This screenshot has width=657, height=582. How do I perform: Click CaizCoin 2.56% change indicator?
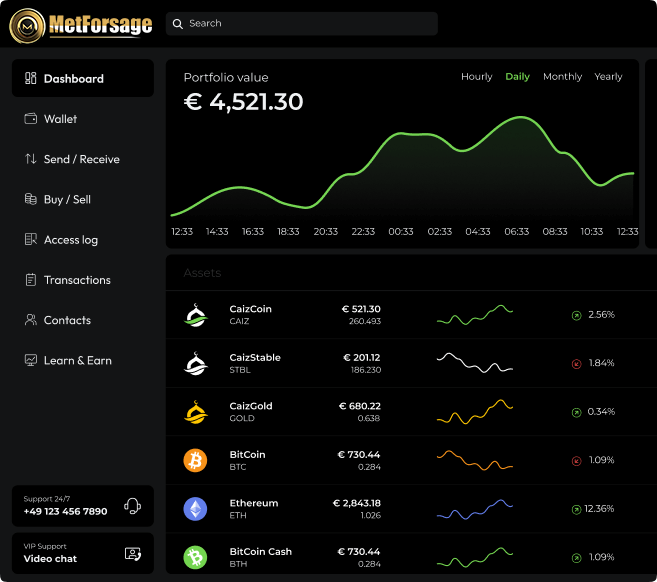click(593, 315)
